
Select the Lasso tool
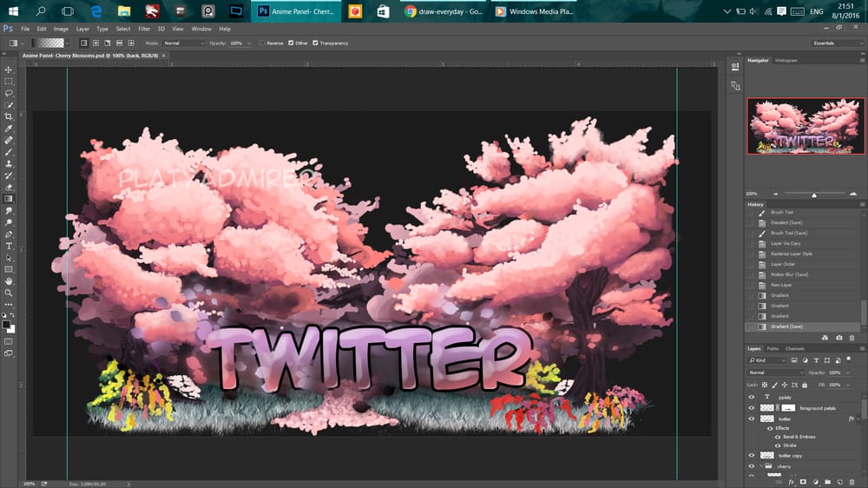click(x=9, y=93)
